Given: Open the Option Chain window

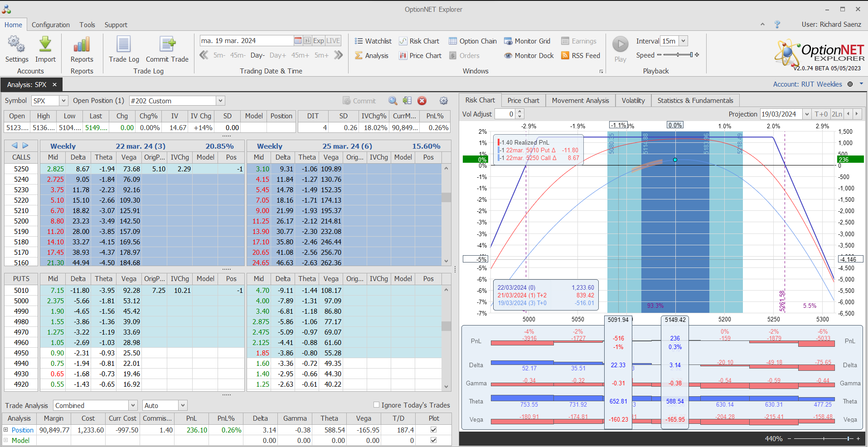Looking at the screenshot, I should point(472,41).
